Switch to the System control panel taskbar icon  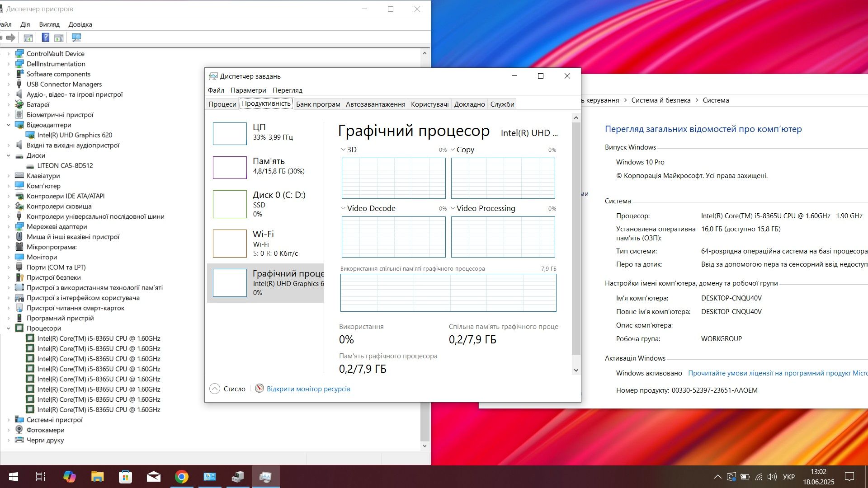pyautogui.click(x=210, y=477)
